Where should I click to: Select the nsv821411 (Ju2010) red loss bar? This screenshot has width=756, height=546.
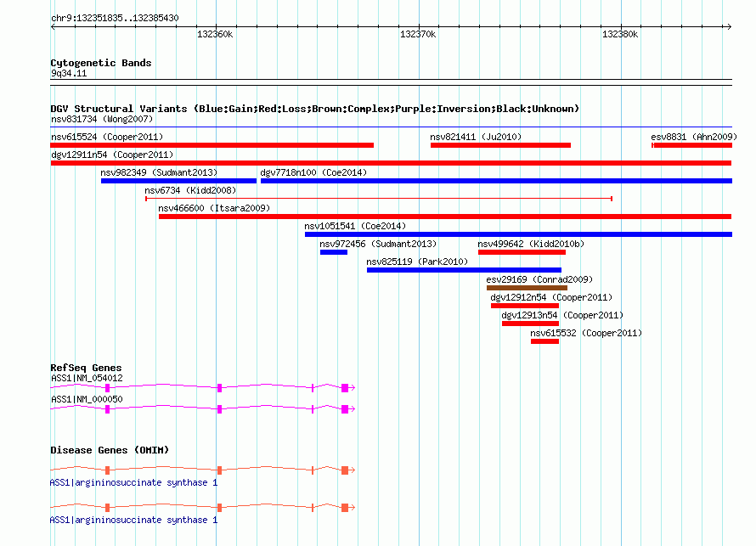pyautogui.click(x=500, y=145)
